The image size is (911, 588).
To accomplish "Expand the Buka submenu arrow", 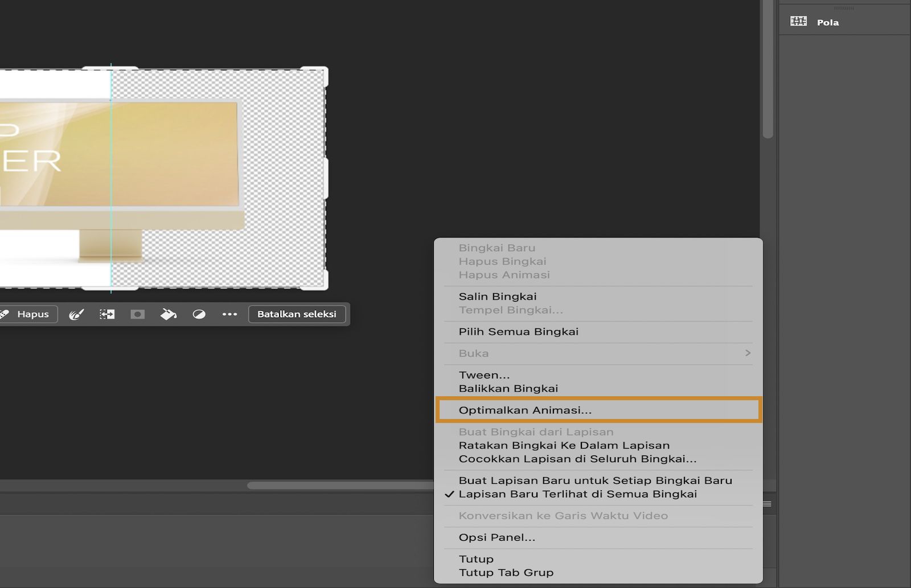I will [x=748, y=353].
